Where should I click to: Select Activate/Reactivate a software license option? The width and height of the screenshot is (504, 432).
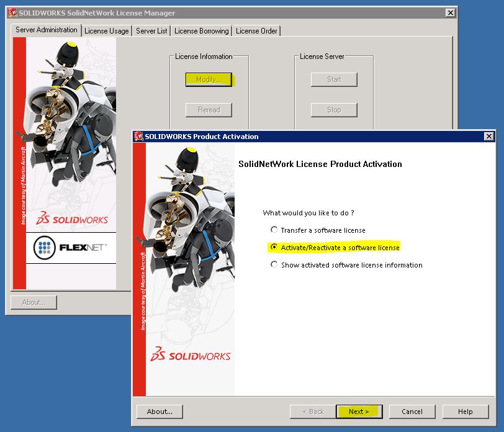(x=274, y=247)
